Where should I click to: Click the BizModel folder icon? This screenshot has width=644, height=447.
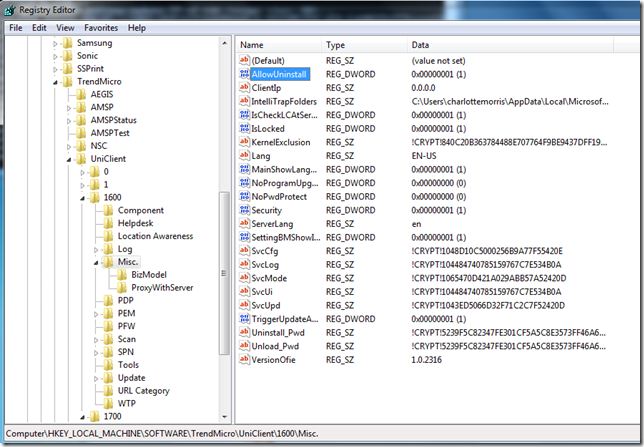coord(122,274)
